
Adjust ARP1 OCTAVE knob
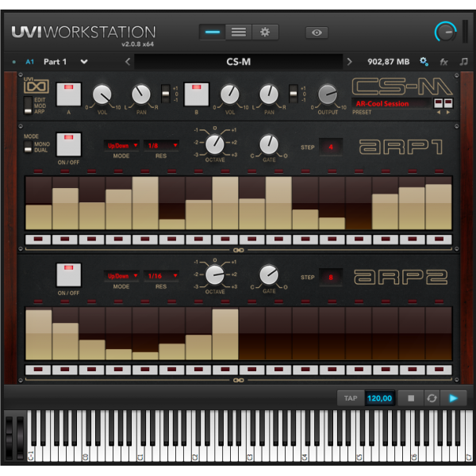(x=215, y=144)
